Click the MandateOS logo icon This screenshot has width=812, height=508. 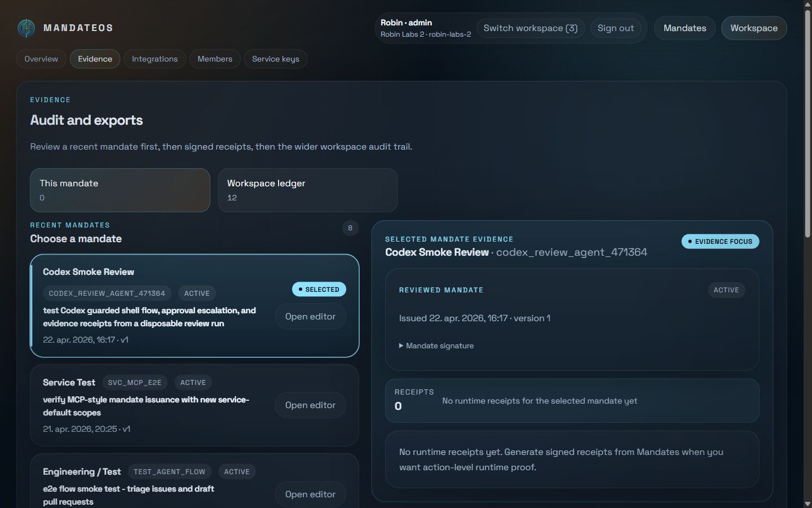pos(26,28)
